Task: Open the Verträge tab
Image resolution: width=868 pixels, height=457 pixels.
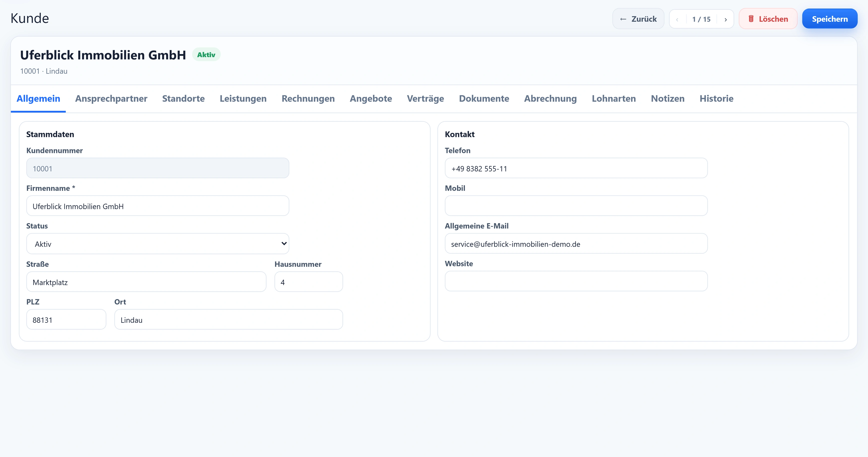Action: [x=425, y=99]
